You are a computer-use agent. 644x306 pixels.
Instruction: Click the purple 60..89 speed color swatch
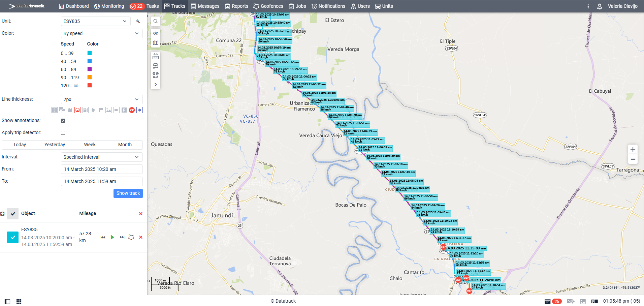tap(90, 69)
